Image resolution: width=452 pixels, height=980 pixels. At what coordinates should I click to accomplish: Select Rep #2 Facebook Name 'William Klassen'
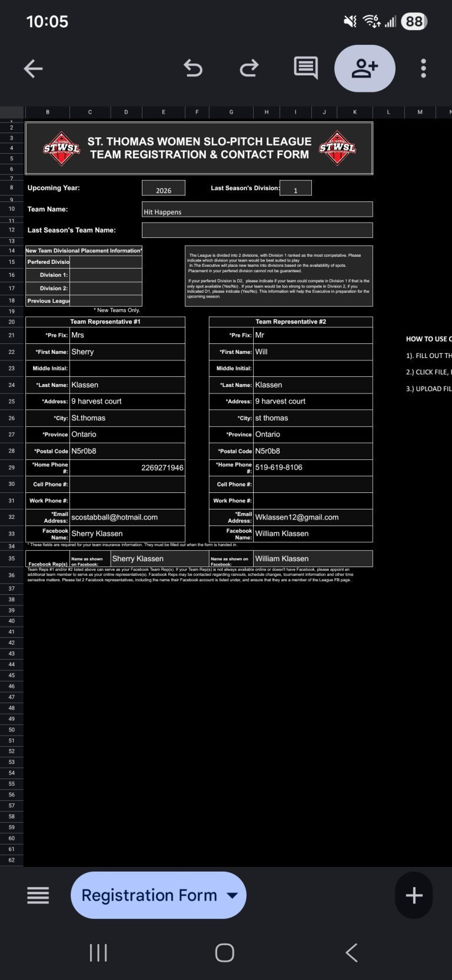click(313, 534)
